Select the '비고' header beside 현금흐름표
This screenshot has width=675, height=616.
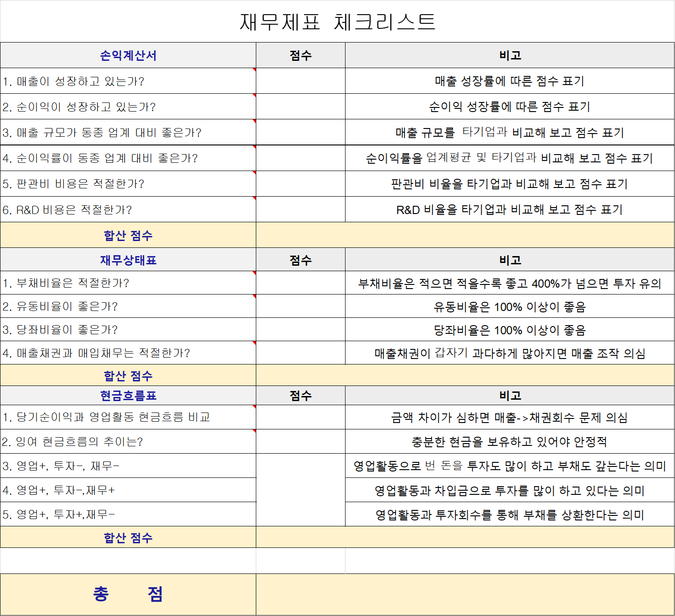(x=510, y=396)
